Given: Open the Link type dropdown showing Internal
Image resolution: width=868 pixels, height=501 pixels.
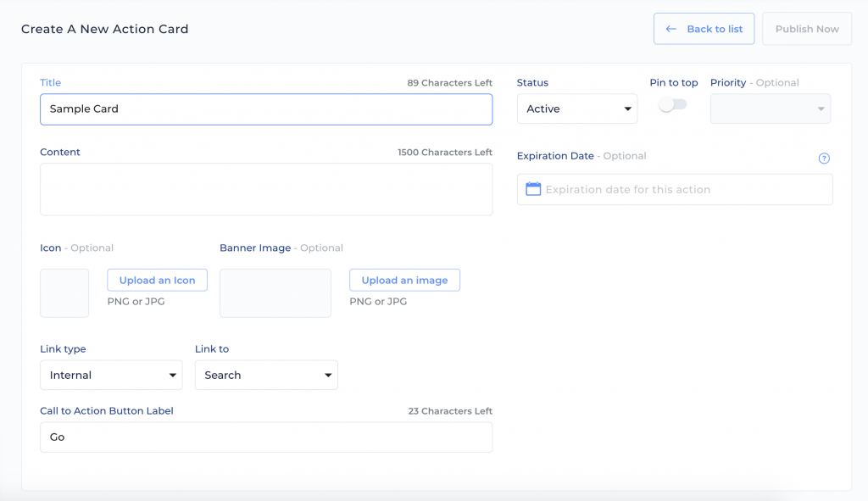Looking at the screenshot, I should click(x=111, y=375).
